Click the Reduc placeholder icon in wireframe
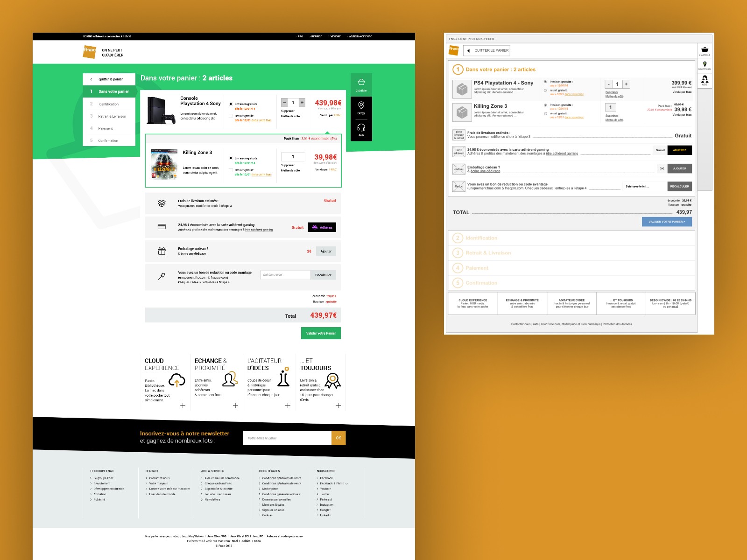 (x=459, y=186)
